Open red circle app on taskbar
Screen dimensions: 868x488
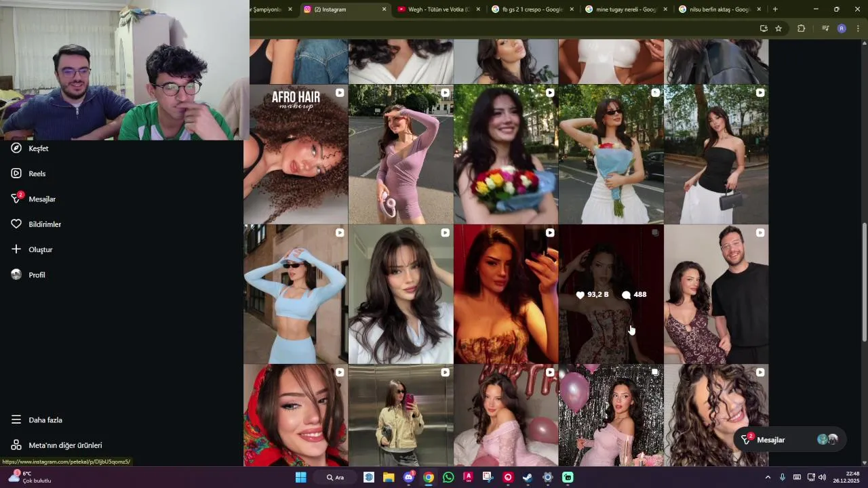[x=508, y=477]
